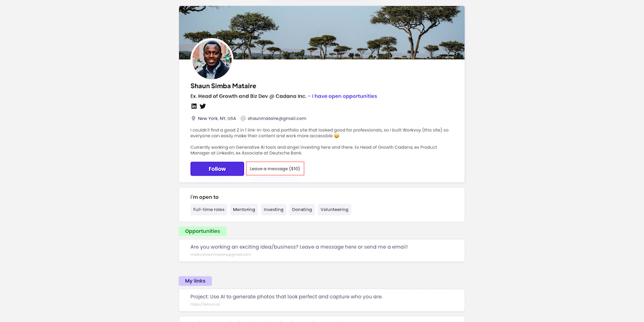644x322 pixels.
Task: Select the Donating tag
Action: pyautogui.click(x=302, y=209)
